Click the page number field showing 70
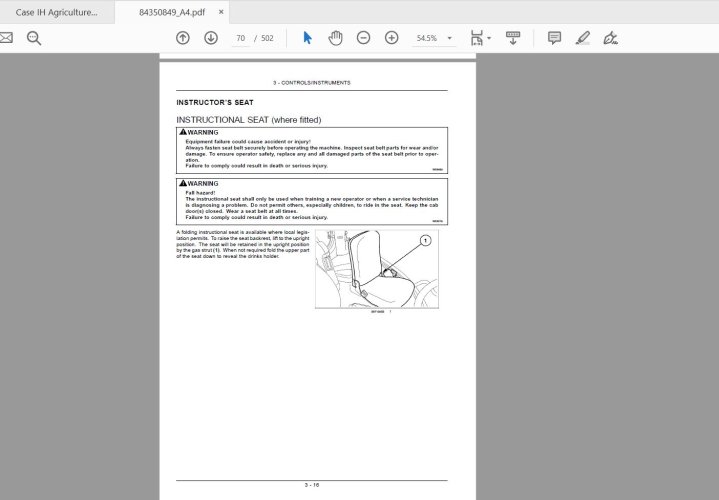Image resolution: width=719 pixels, height=500 pixels. point(240,38)
